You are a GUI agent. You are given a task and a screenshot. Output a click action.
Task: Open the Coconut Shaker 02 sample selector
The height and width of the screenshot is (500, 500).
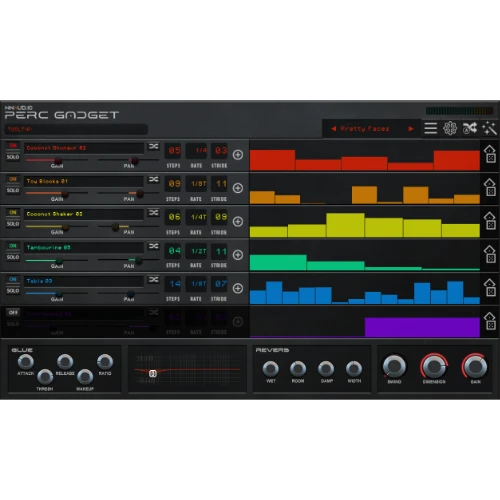coord(84,214)
